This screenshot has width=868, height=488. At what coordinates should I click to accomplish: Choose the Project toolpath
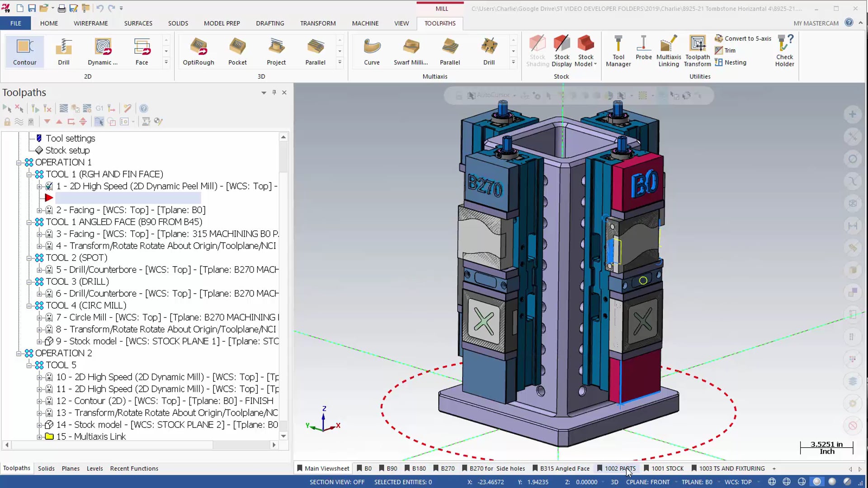[276, 52]
